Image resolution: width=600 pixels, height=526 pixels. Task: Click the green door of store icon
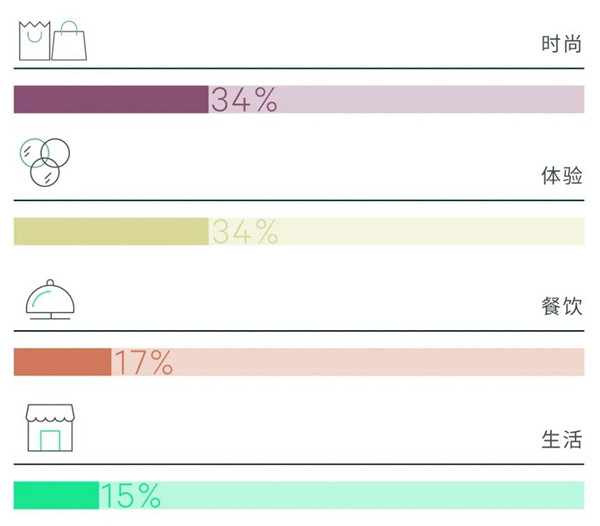click(x=50, y=440)
